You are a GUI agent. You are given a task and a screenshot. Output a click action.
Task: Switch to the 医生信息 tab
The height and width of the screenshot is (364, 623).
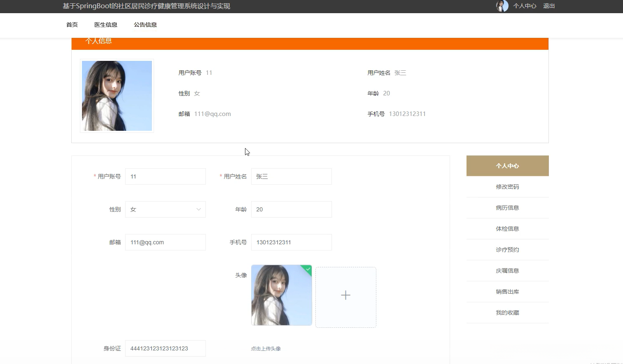click(x=105, y=25)
